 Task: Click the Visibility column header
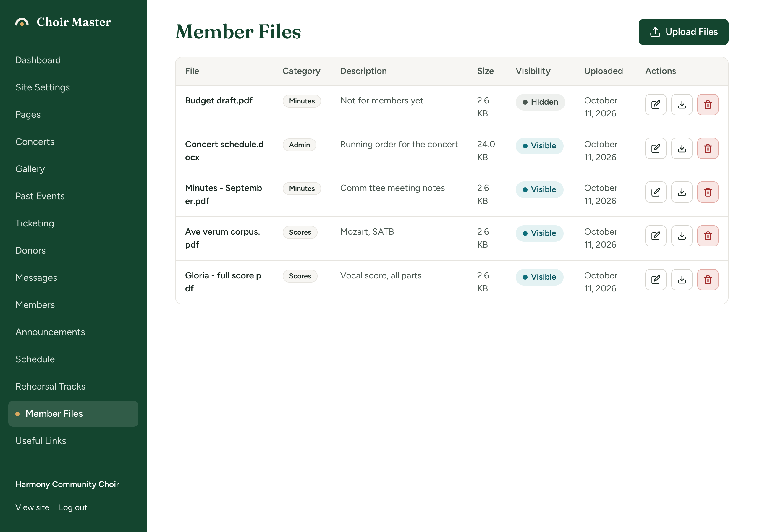(533, 71)
